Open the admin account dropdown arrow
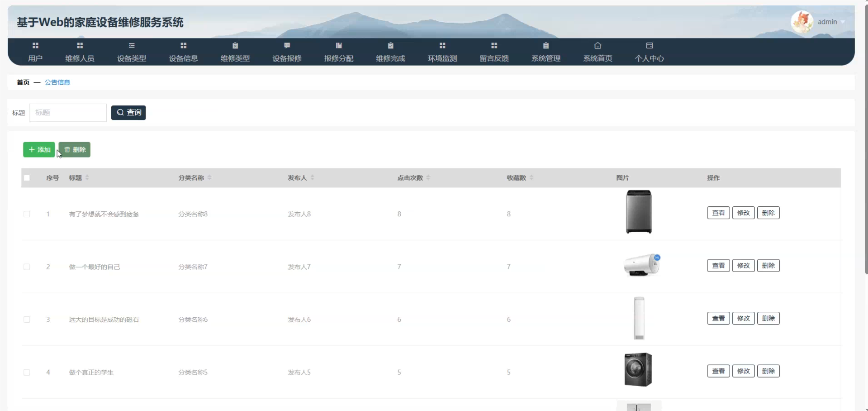The image size is (868, 411). [843, 22]
